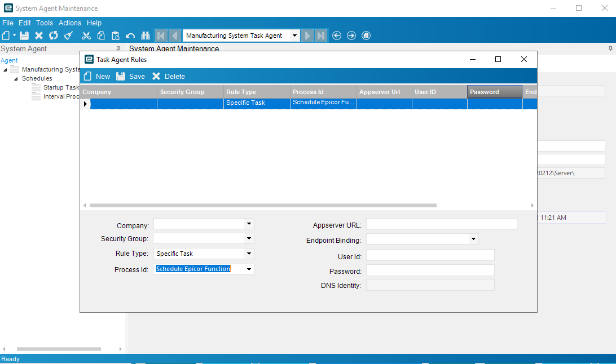Click the grid horizontal scrollbar

[263, 205]
